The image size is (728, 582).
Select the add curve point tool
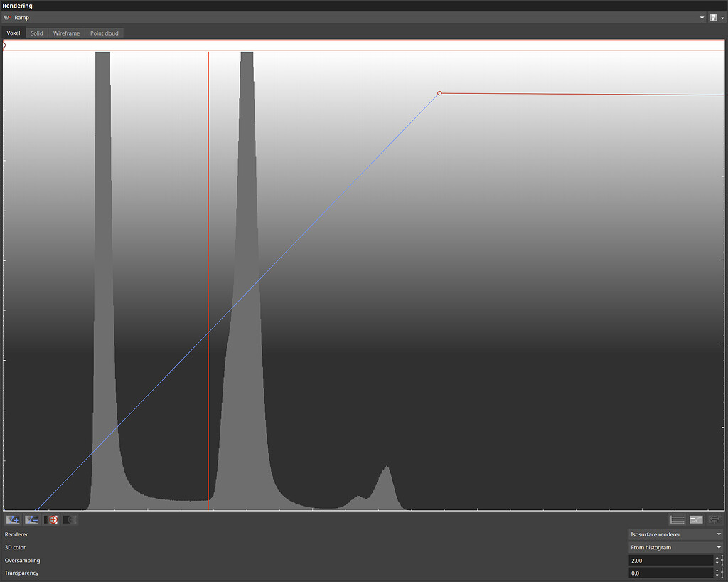(13, 519)
